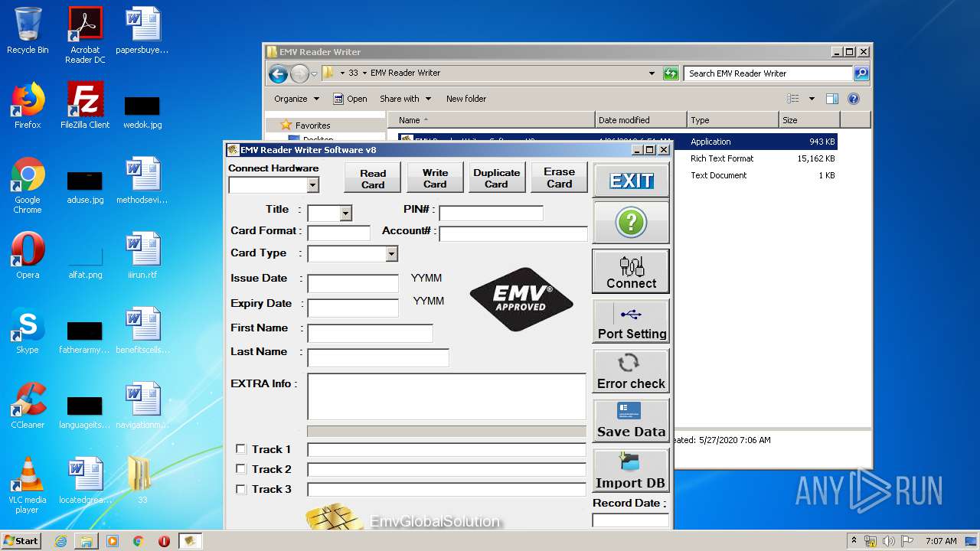Click the Connect button with plug icon

631,272
